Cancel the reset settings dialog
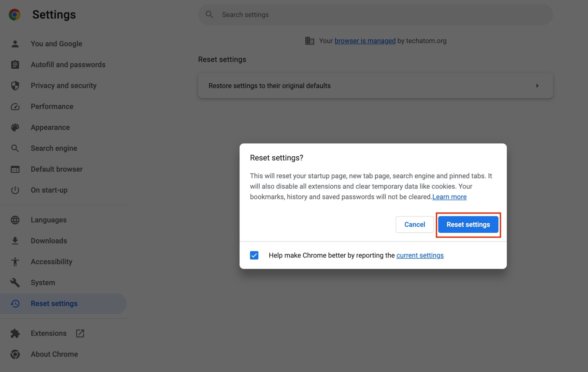 415,225
